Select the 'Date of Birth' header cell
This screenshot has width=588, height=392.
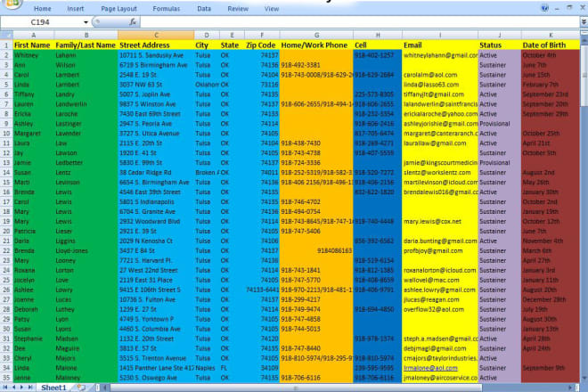click(x=551, y=45)
